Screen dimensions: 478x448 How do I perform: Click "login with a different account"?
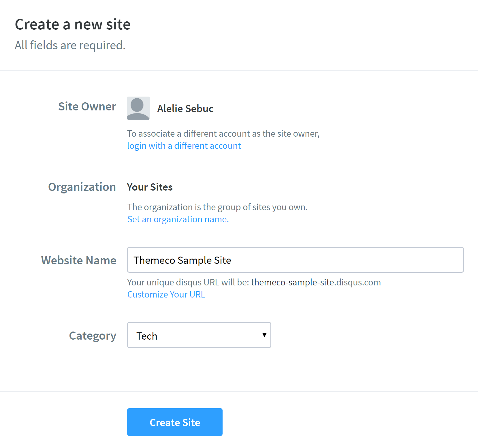(184, 146)
